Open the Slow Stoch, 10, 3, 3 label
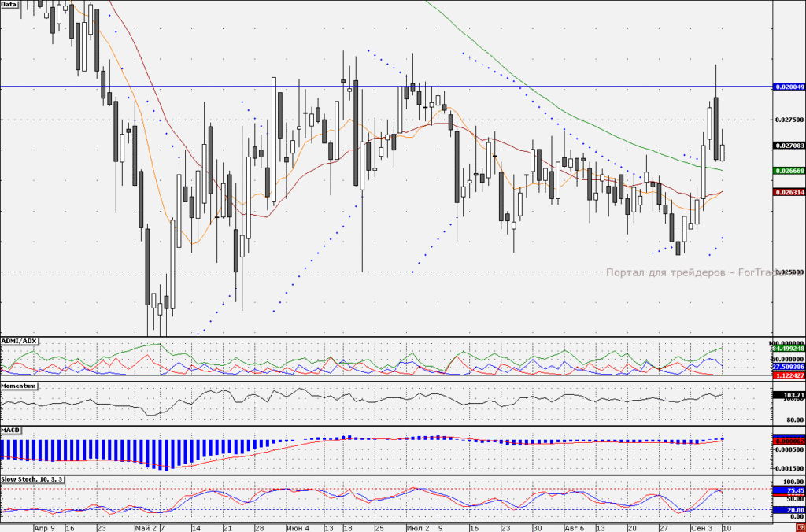 (31, 479)
